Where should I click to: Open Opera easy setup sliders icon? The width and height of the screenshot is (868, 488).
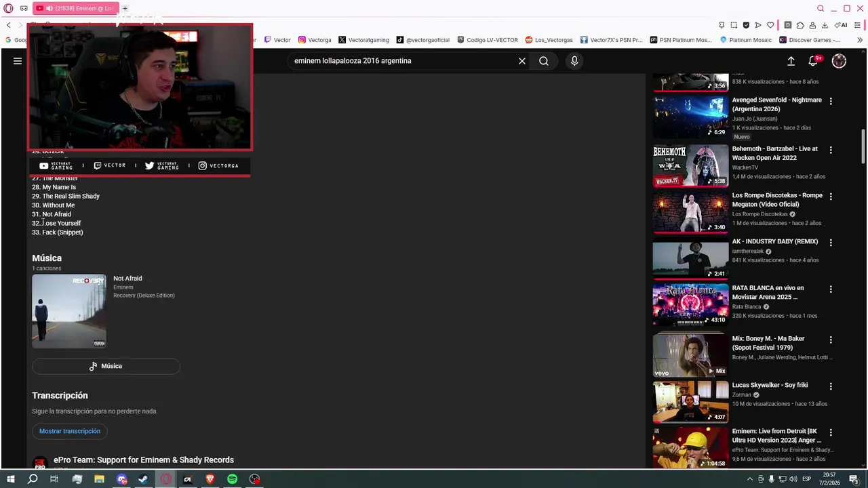(858, 25)
